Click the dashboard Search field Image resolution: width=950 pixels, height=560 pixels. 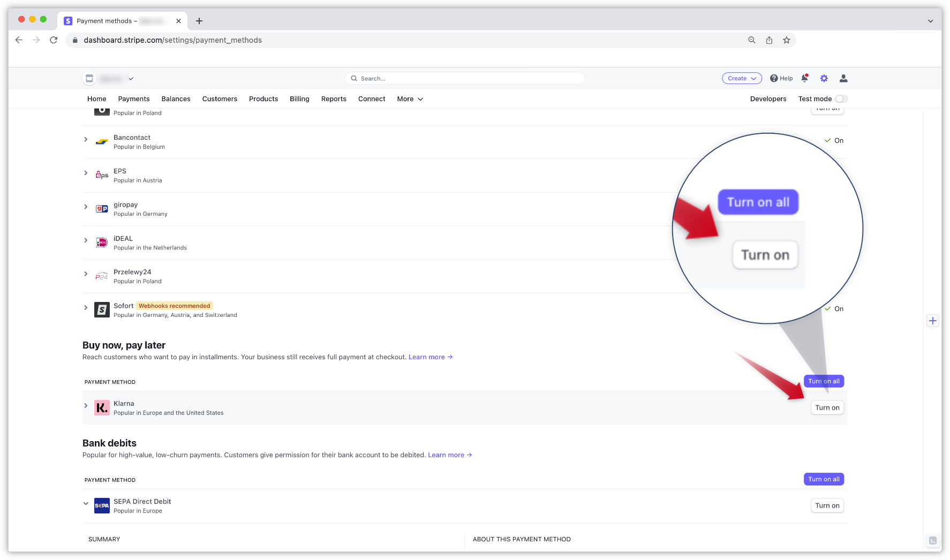[x=465, y=79]
